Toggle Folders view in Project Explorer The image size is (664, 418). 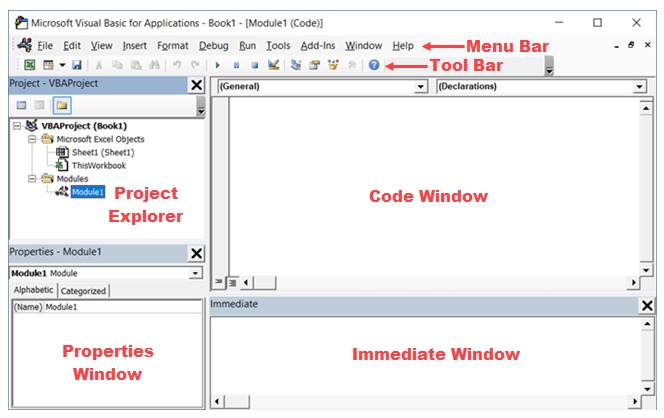tap(62, 105)
